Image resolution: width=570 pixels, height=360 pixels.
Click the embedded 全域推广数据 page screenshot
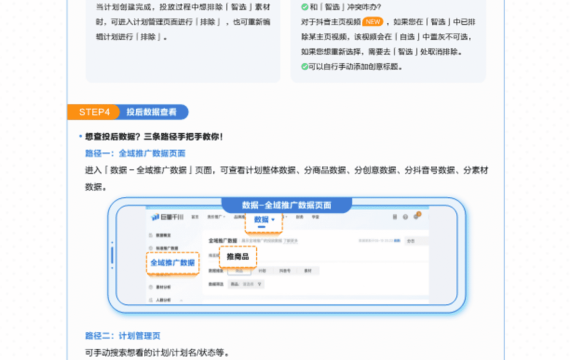pos(287,255)
